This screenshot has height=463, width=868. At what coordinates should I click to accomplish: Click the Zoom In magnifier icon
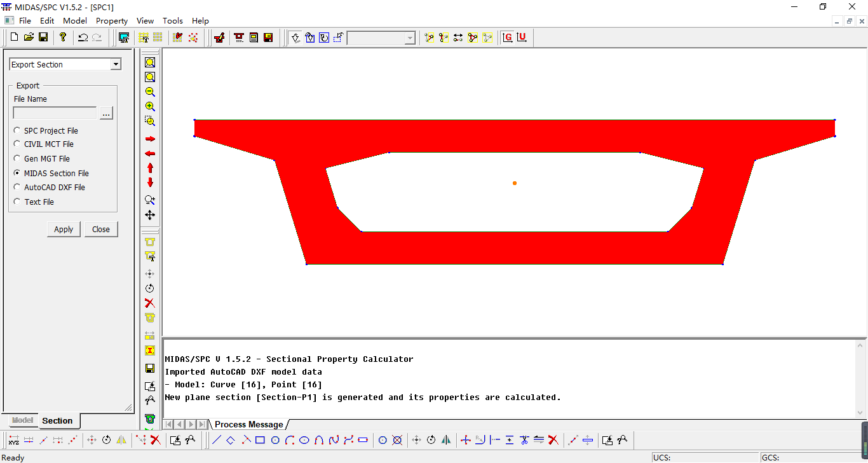coord(150,106)
